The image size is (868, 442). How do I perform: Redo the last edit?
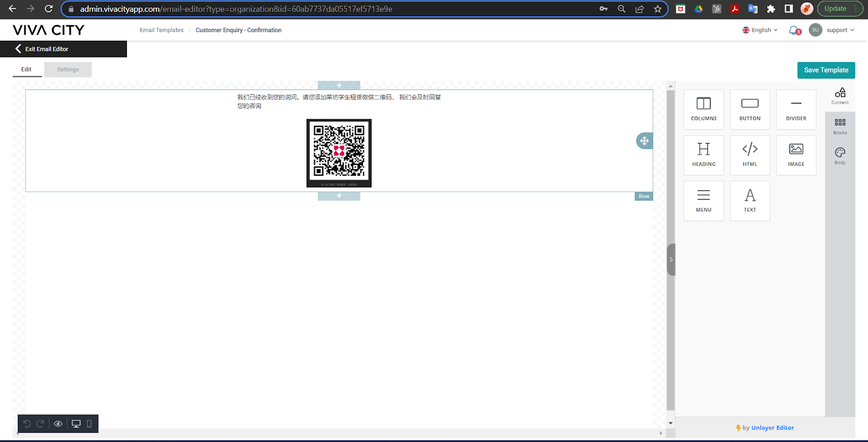[40, 424]
